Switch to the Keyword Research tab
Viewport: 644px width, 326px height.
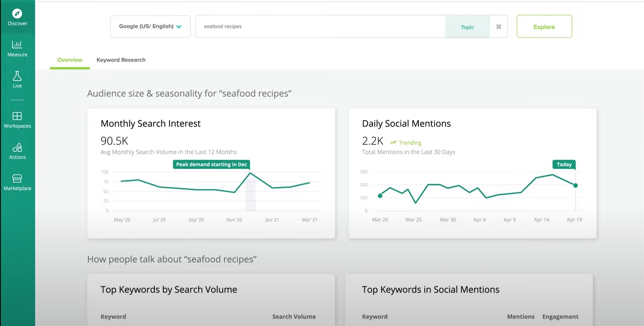coord(121,60)
